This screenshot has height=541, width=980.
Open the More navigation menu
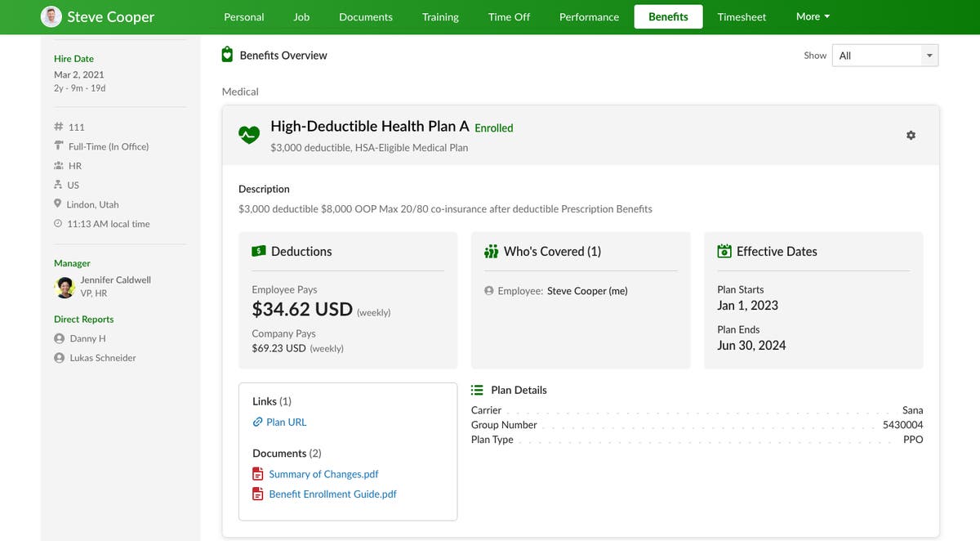(x=812, y=16)
